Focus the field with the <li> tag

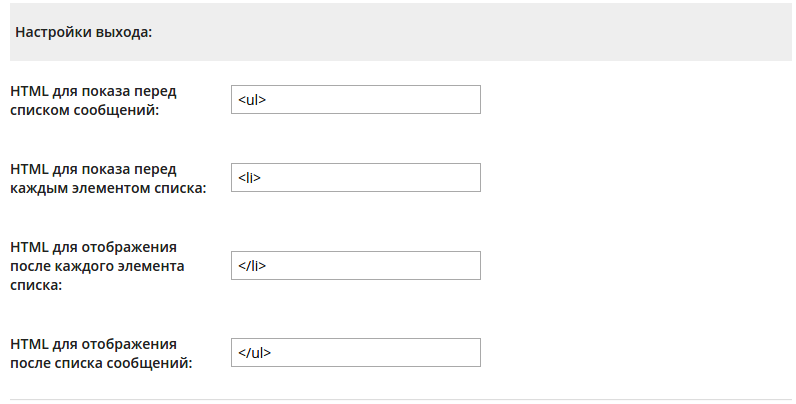355,178
